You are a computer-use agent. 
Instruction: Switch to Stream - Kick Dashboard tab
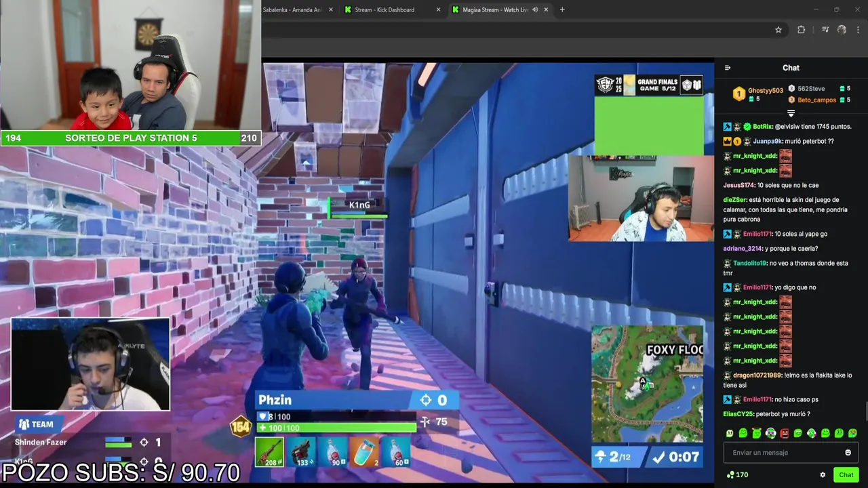(x=384, y=9)
